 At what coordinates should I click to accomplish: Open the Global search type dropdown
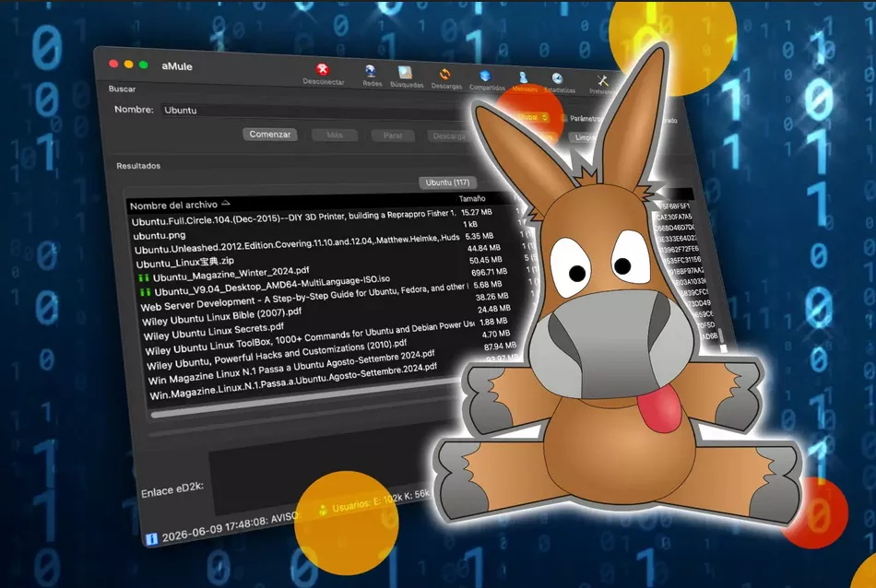coord(532,117)
